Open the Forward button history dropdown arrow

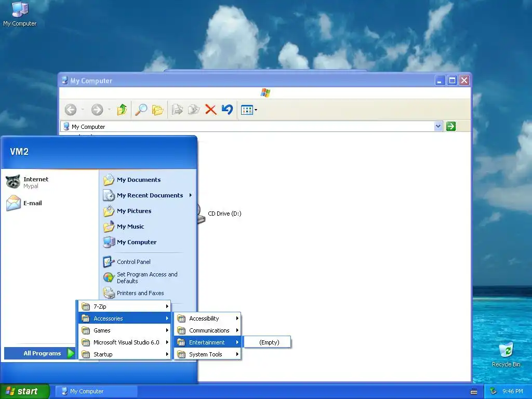[x=109, y=110]
